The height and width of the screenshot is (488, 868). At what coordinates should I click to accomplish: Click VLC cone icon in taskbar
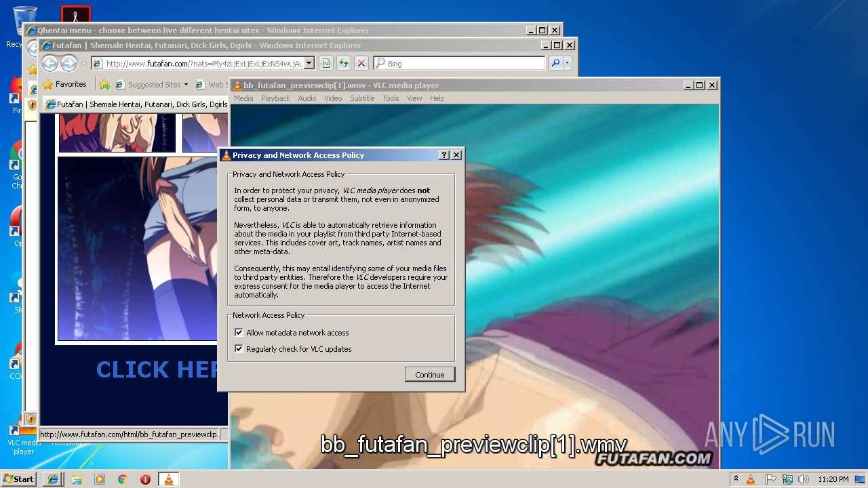point(168,479)
